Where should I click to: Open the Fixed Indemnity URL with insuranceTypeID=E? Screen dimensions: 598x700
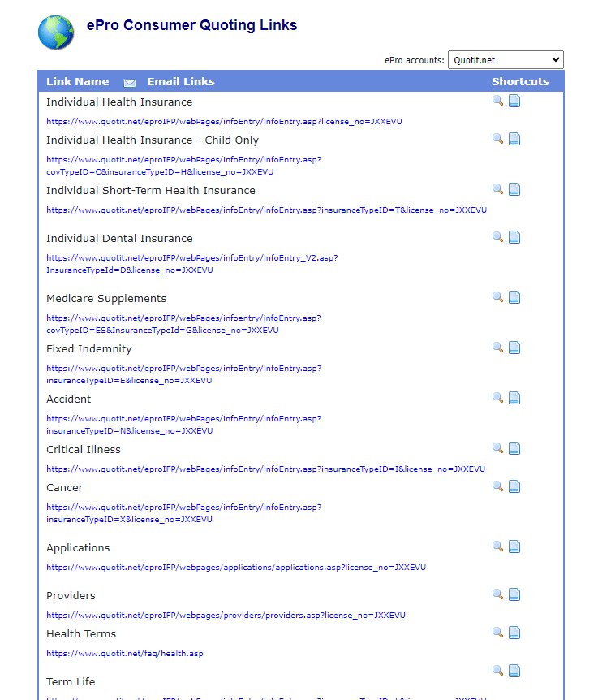tap(183, 374)
